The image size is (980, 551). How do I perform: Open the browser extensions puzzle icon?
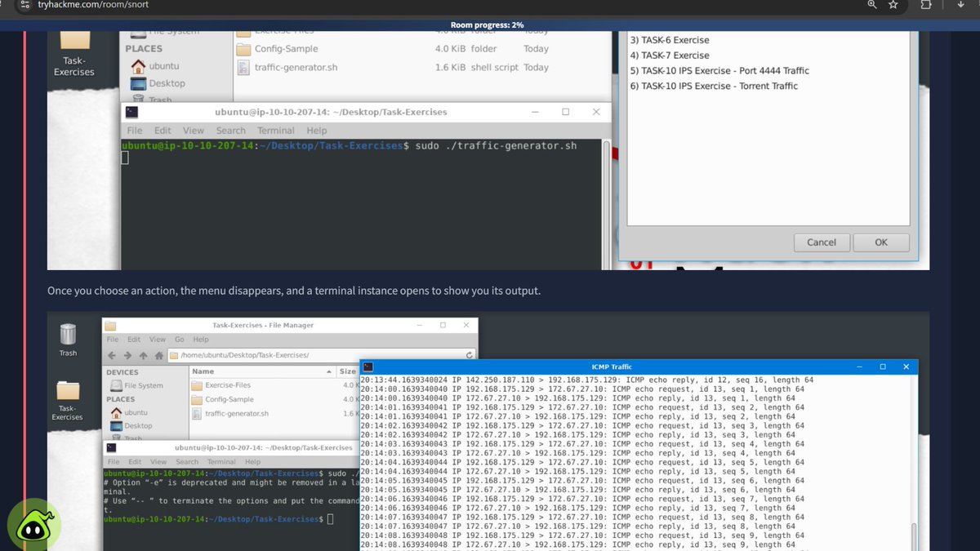coord(925,5)
